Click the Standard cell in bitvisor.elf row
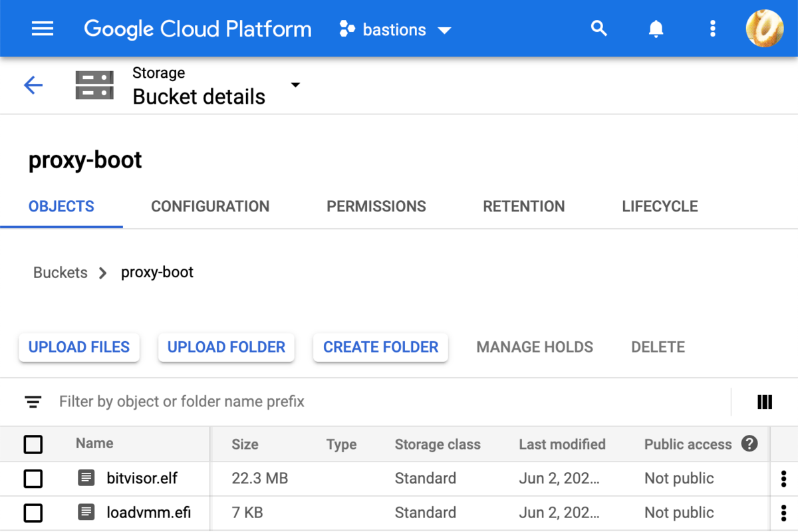The height and width of the screenshot is (532, 798). point(426,478)
